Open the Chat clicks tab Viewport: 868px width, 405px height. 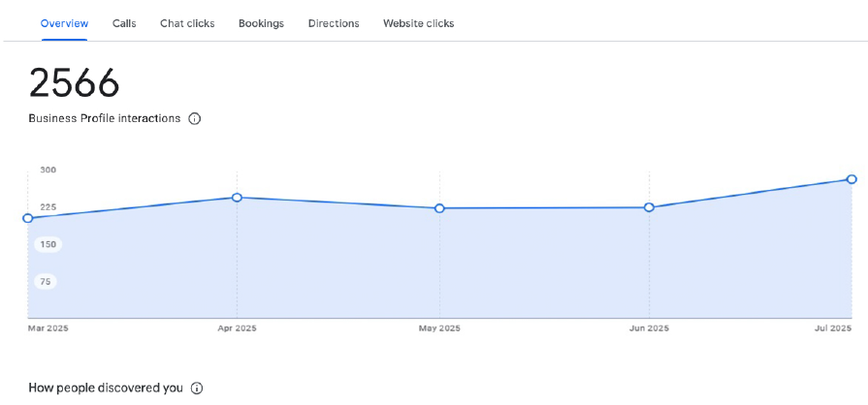[187, 23]
